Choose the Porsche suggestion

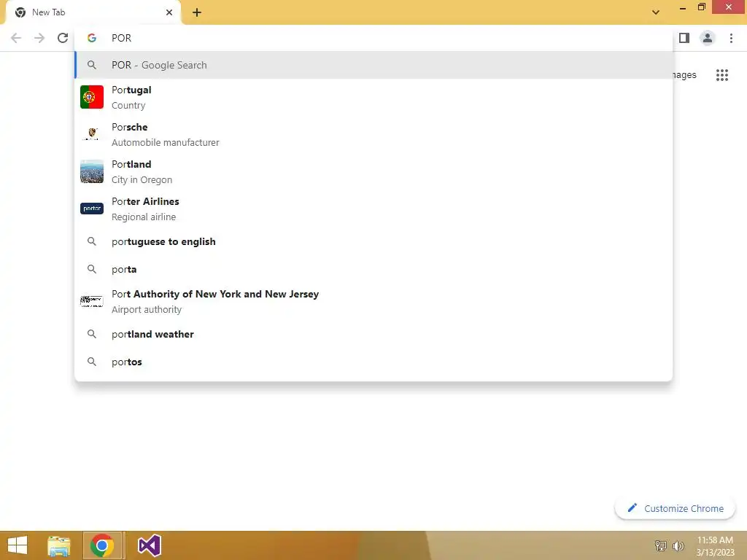click(373, 134)
